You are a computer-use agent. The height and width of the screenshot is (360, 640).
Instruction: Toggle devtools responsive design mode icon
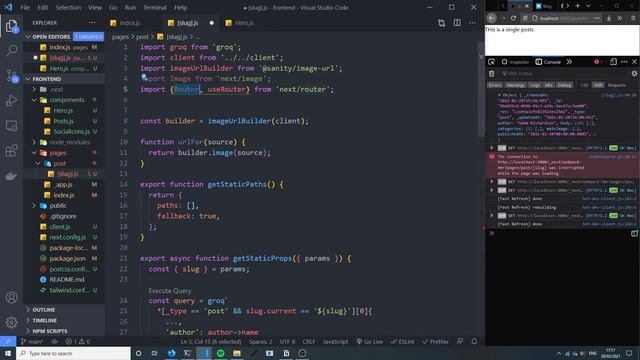[x=613, y=62]
